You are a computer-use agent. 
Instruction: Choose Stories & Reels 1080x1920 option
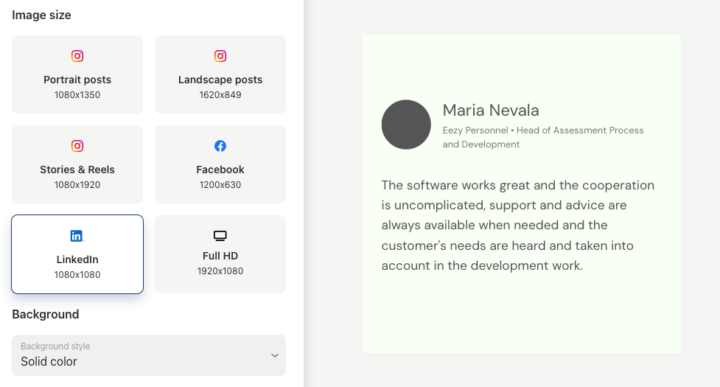77,164
